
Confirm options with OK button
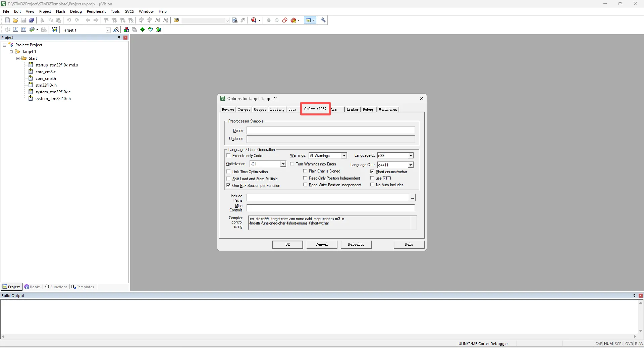[x=287, y=244]
